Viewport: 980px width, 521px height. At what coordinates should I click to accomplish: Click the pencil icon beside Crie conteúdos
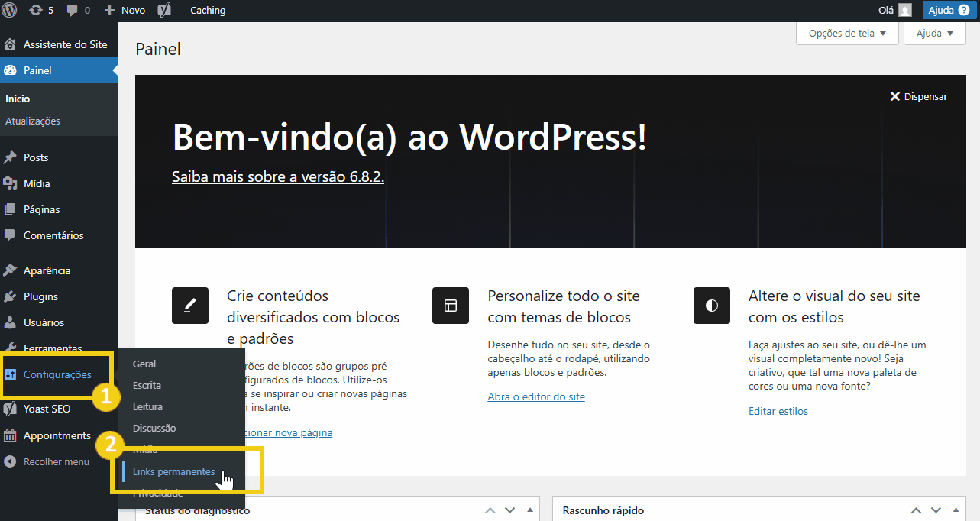[x=190, y=306]
